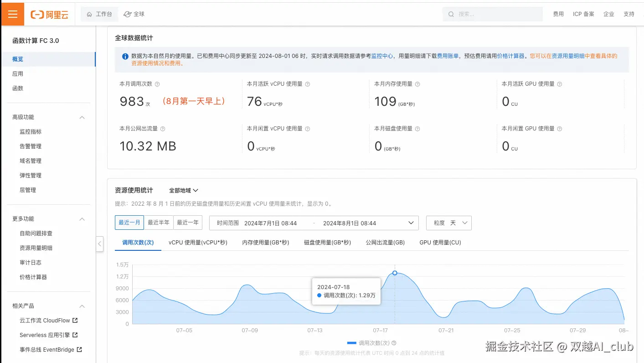Image resolution: width=644 pixels, height=363 pixels.
Task: Select 概览 in the sidebar
Action: click(48, 59)
